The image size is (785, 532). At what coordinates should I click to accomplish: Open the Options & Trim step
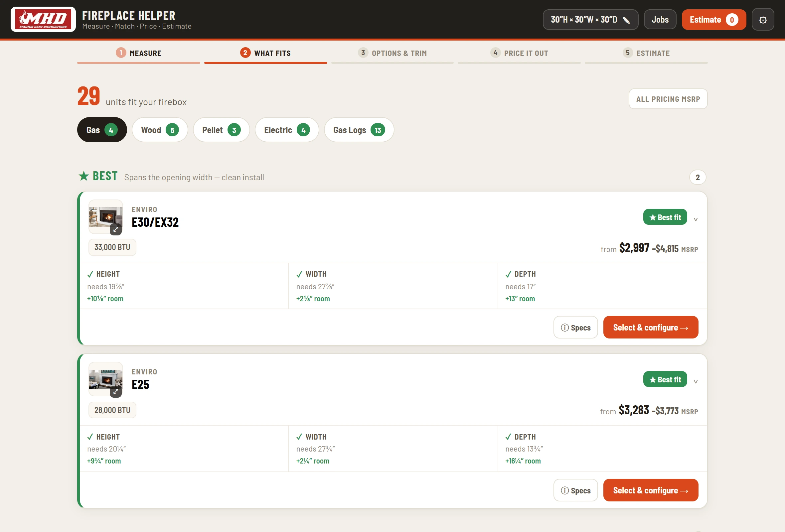click(392, 53)
